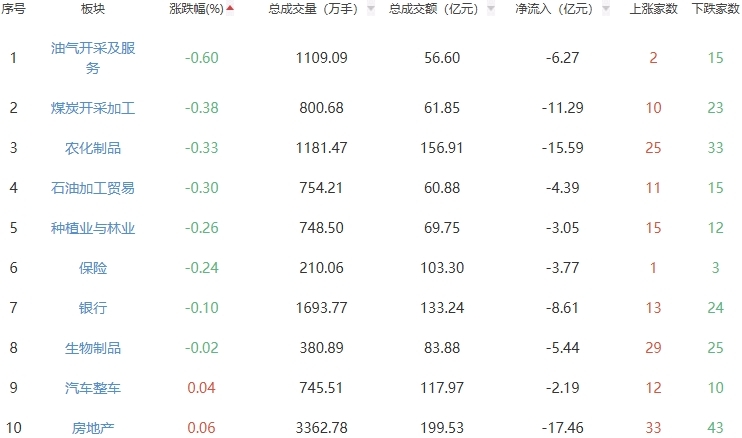Viewport: 742px width, 438px height.
Task: Click the sort arrow next to 净流入（亿元）
Action: tap(606, 9)
